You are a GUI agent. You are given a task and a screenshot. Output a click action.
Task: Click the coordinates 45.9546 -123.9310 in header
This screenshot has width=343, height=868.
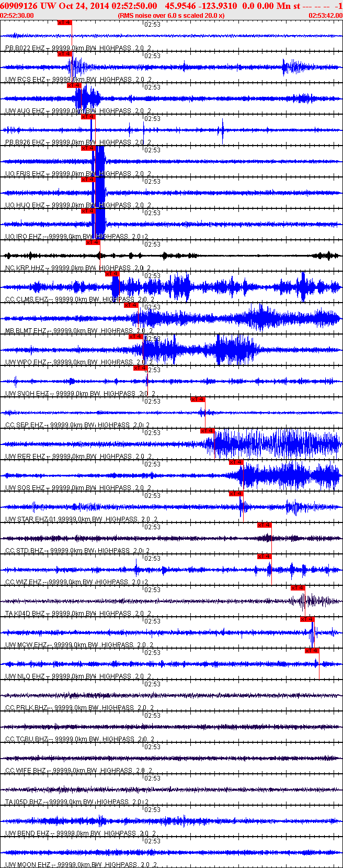click(x=201, y=6)
